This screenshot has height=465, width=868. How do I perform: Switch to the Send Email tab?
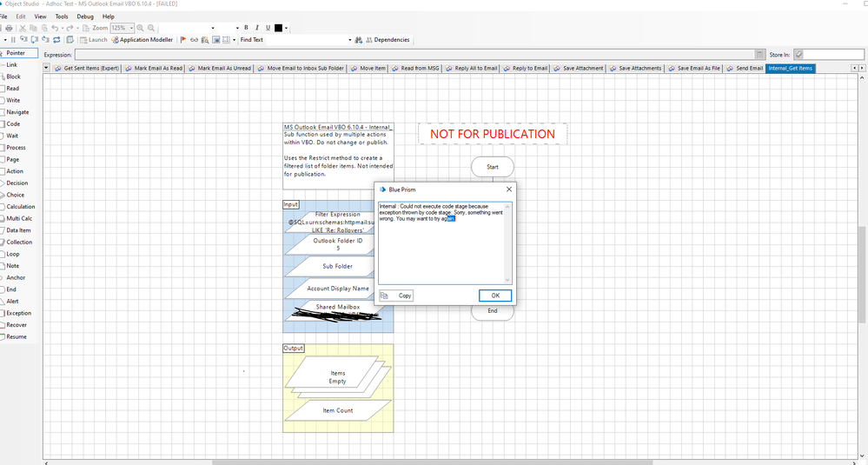744,68
